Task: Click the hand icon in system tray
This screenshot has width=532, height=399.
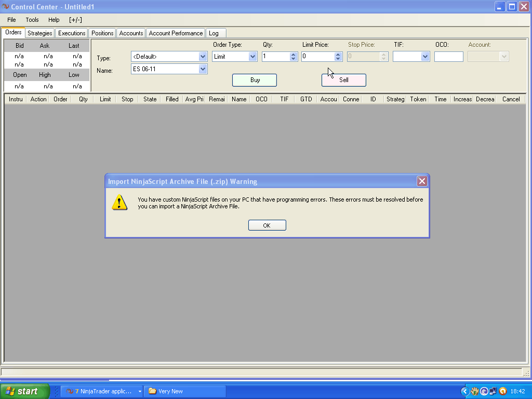Action: coord(475,391)
